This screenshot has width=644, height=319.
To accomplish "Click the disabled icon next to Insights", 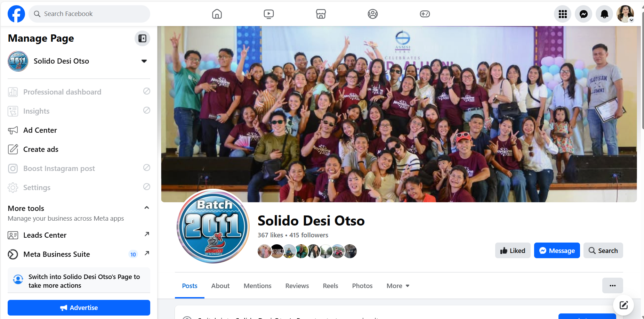I will [147, 110].
